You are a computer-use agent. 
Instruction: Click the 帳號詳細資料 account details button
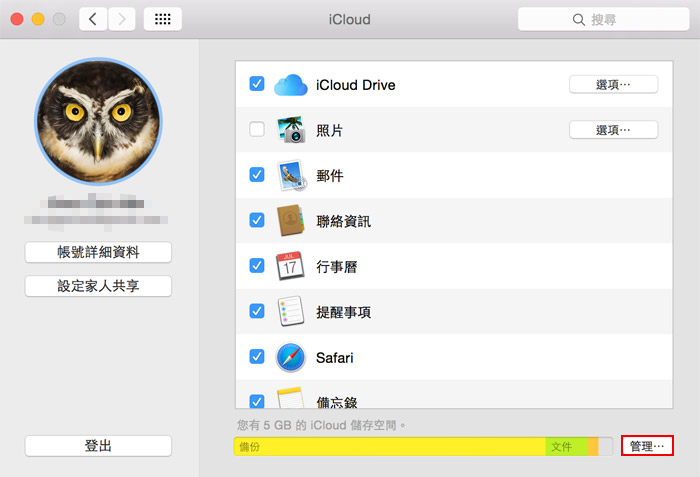point(98,252)
